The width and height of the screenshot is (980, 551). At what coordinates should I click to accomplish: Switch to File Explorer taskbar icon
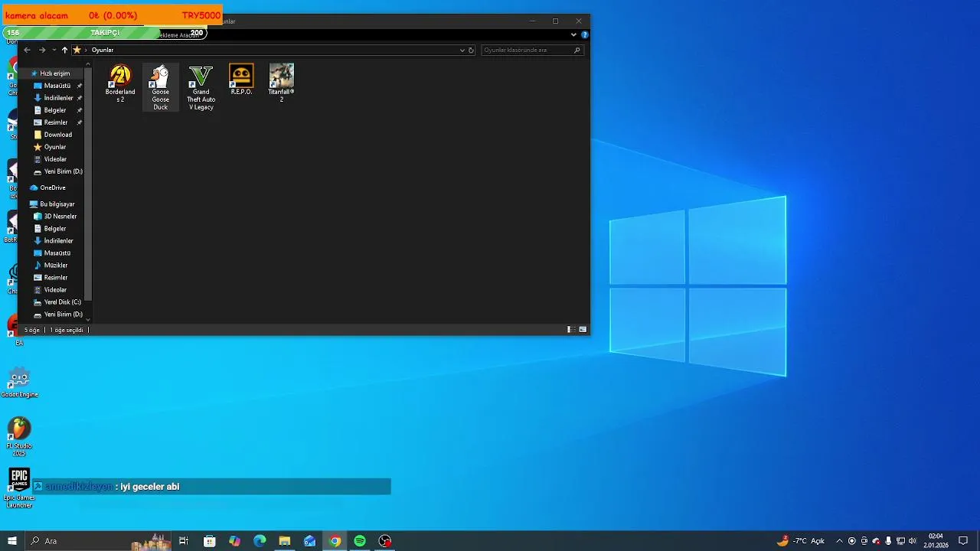pos(285,541)
